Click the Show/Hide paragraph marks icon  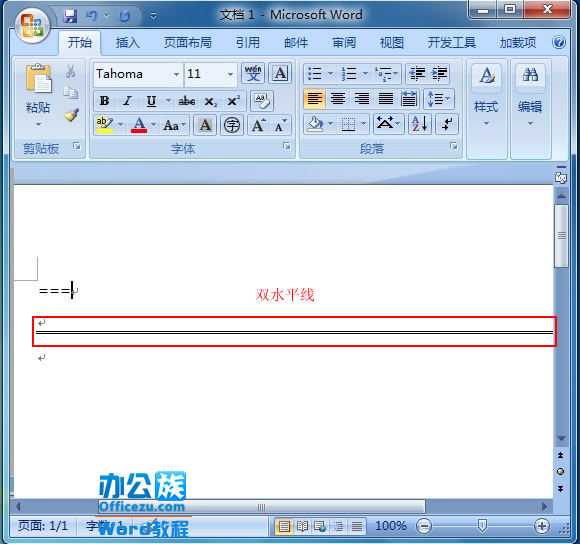(x=447, y=124)
